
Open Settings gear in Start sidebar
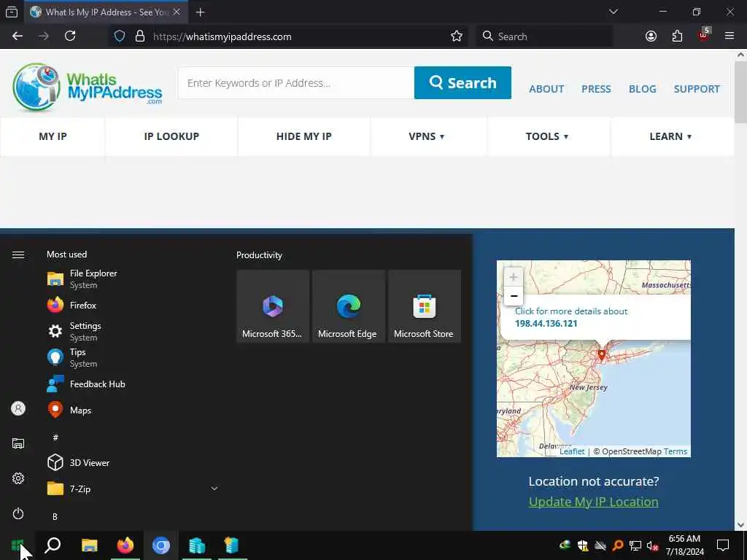(x=18, y=478)
